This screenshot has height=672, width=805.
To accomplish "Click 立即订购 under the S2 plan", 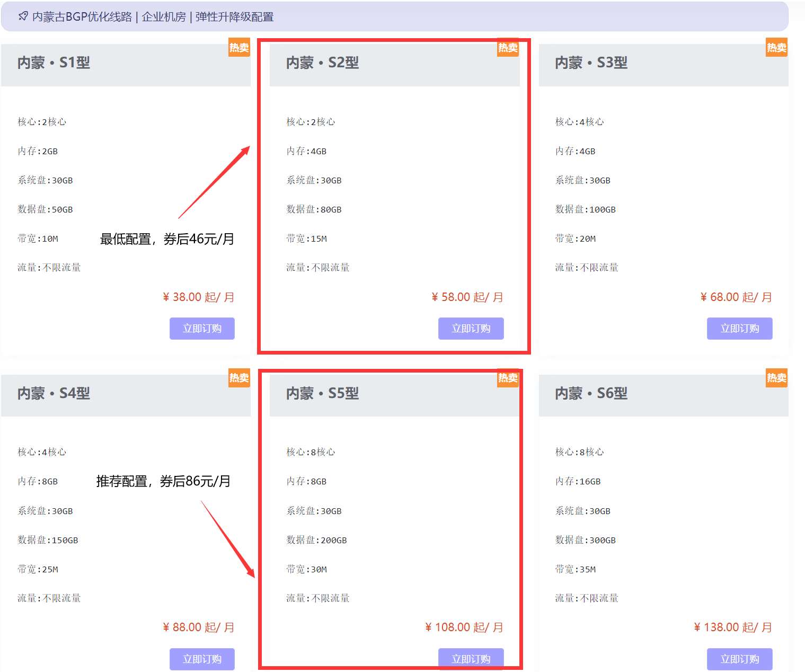I will (x=471, y=328).
